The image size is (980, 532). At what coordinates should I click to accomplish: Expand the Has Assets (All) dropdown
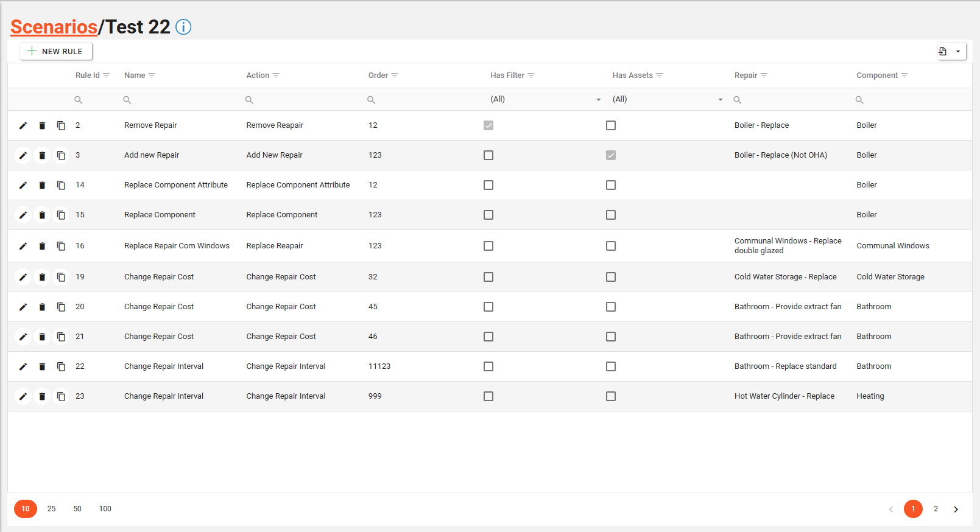667,99
